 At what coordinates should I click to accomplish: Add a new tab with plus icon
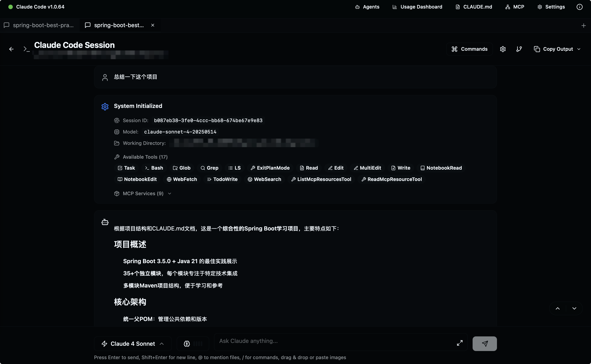(583, 26)
